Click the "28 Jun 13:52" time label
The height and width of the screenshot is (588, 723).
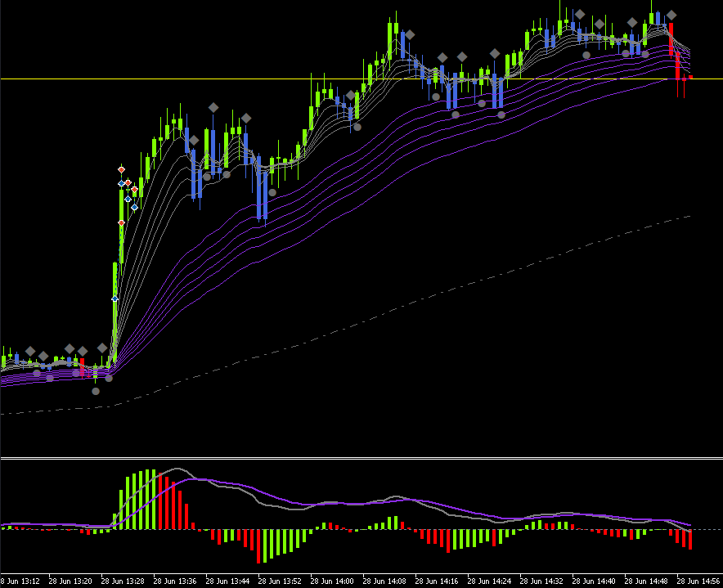click(x=280, y=581)
